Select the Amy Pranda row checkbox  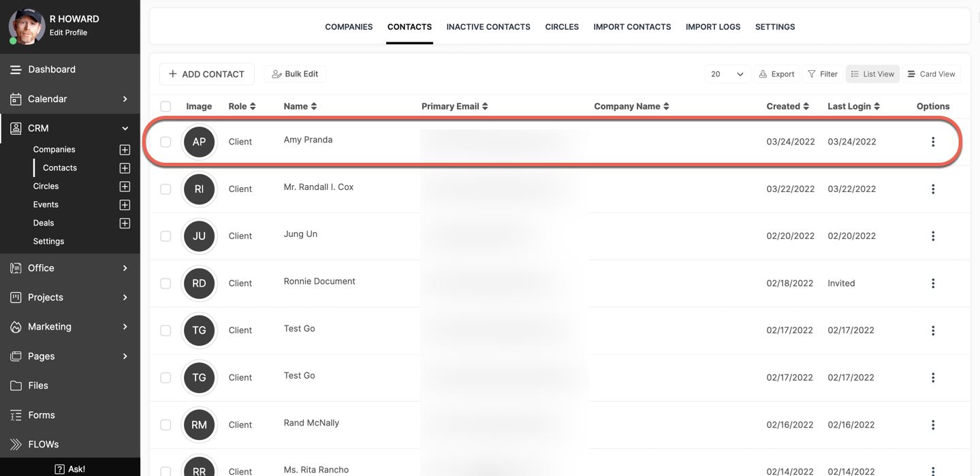[x=165, y=142]
